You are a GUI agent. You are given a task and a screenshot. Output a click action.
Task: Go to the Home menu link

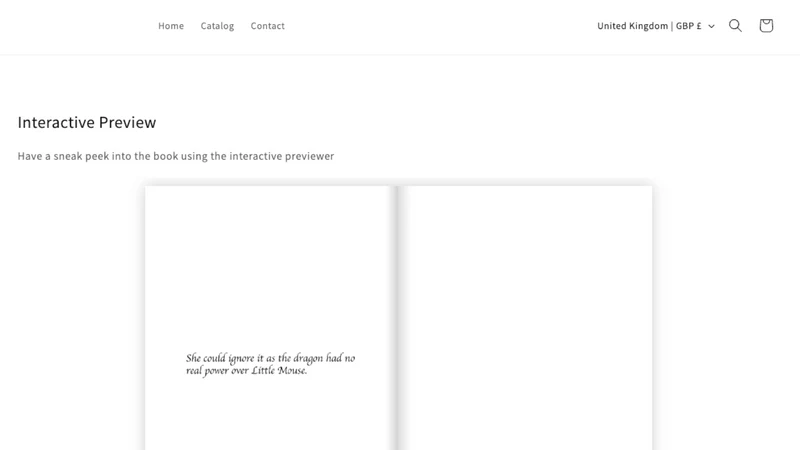171,26
